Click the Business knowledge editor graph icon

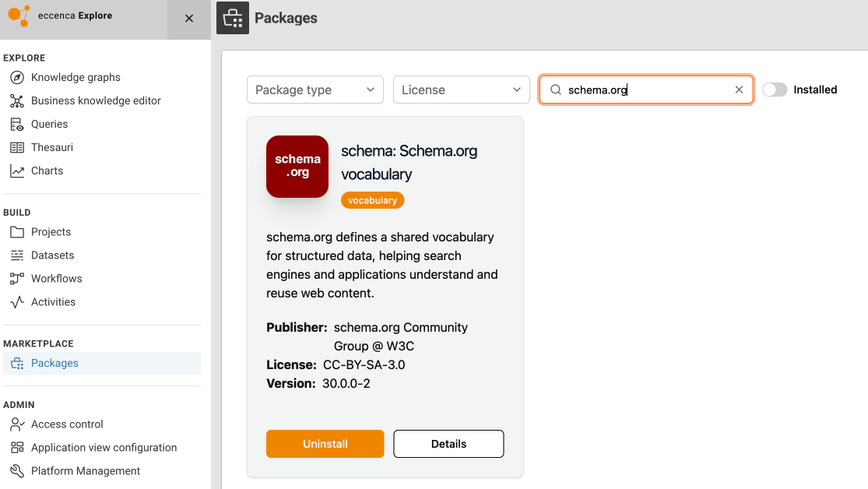point(17,100)
